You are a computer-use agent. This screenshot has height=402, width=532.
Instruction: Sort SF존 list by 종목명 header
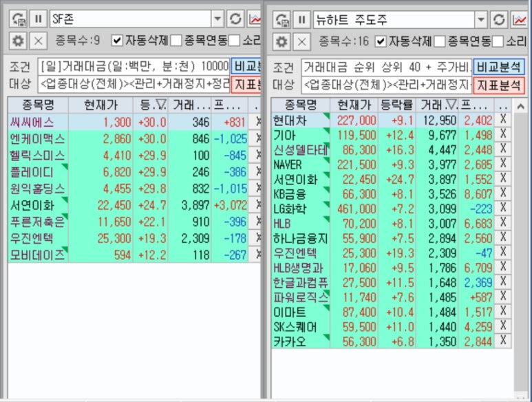tap(38, 105)
